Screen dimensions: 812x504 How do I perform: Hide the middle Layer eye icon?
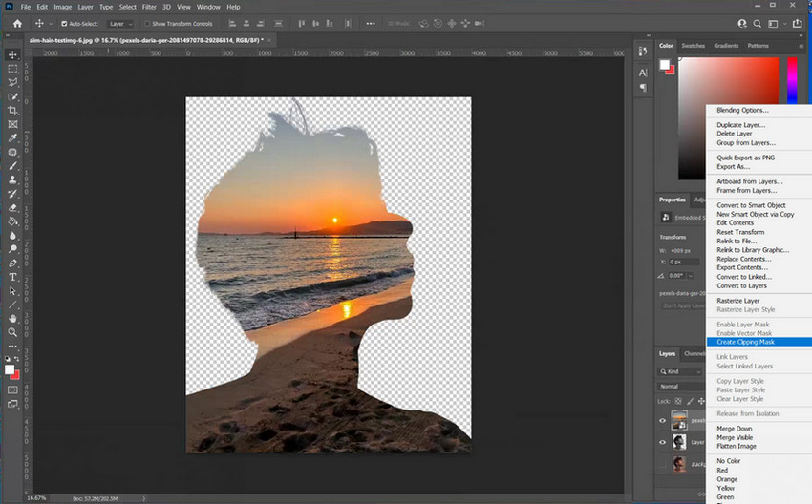point(662,442)
